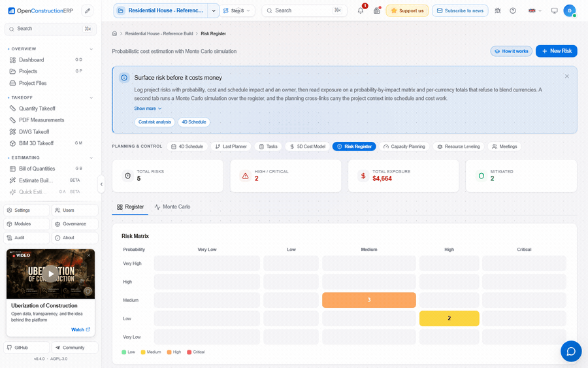
Task: Select the Monte Carlo sub-tab
Action: point(172,207)
